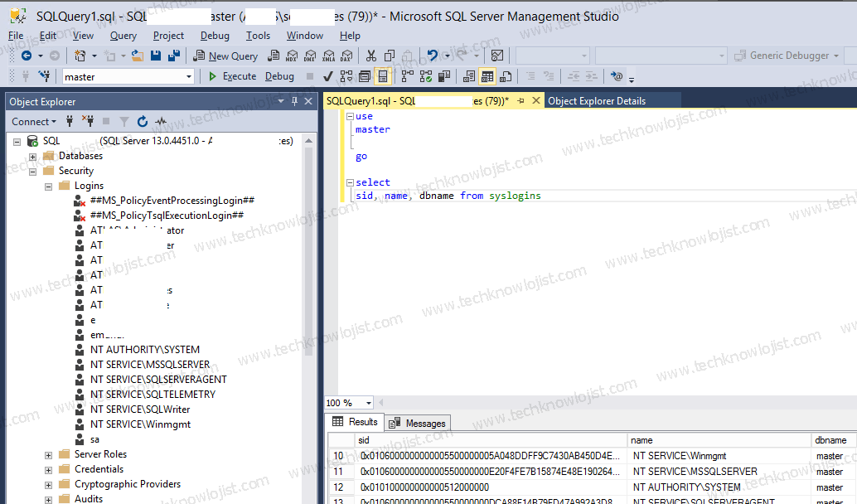The height and width of the screenshot is (504, 857).
Task: Open the Connect dropdown in Object Explorer
Action: pyautogui.click(x=34, y=121)
